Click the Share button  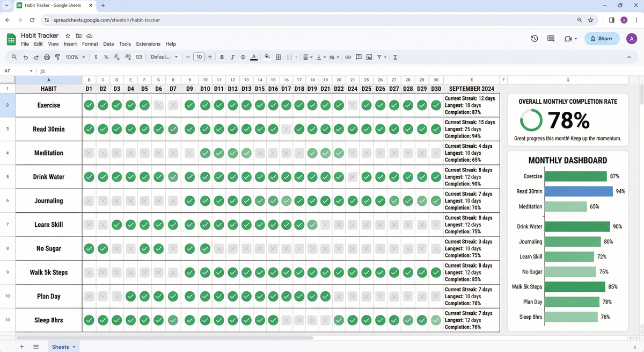pos(602,39)
